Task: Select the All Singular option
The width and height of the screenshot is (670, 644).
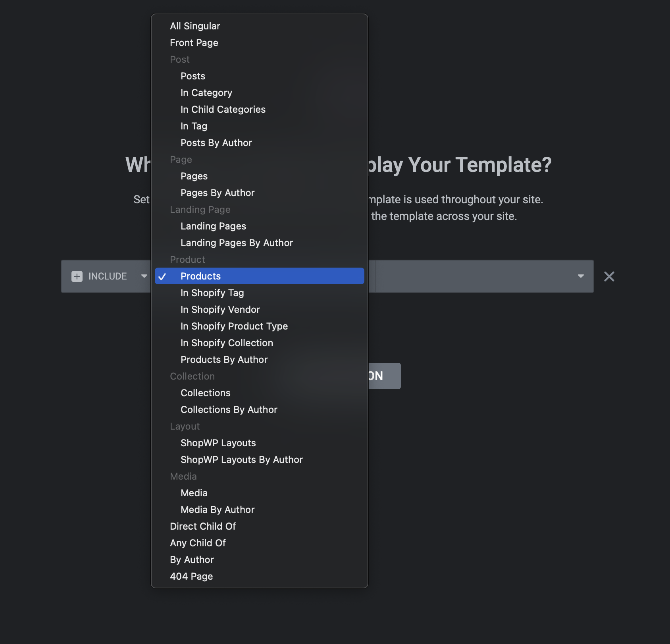Action: point(195,26)
